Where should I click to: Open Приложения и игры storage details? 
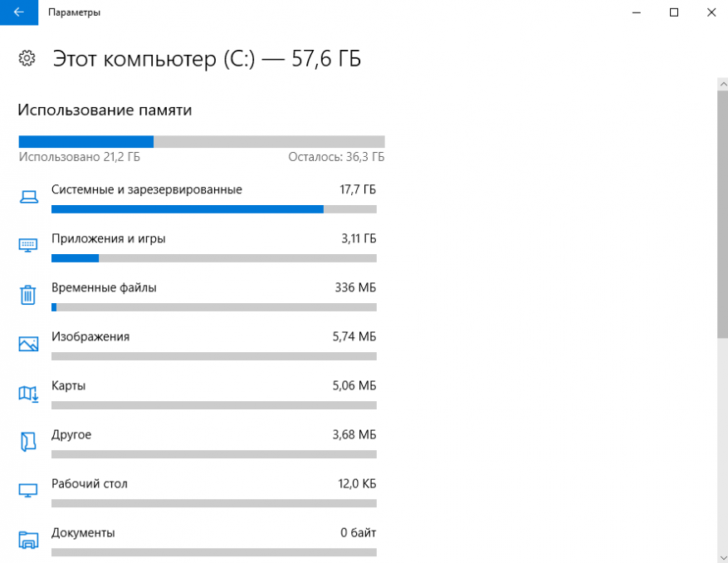tap(109, 238)
